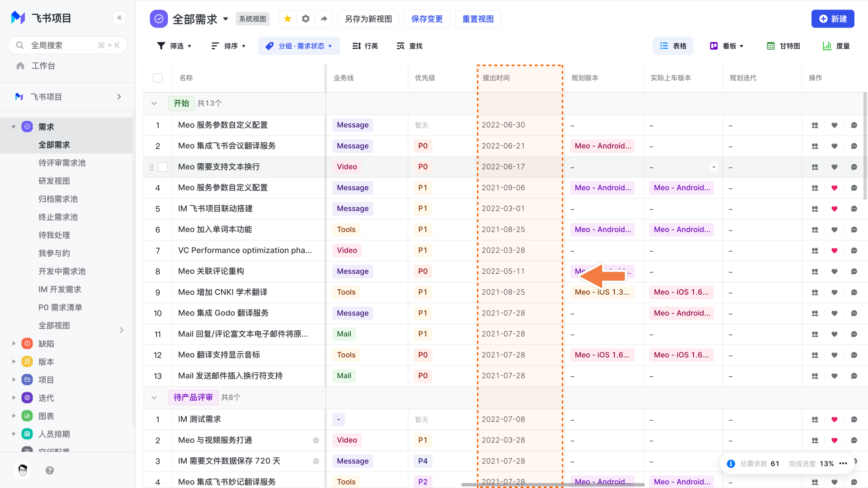
Task: Open P0 需求清单 in sidebar
Action: pyautogui.click(x=60, y=308)
